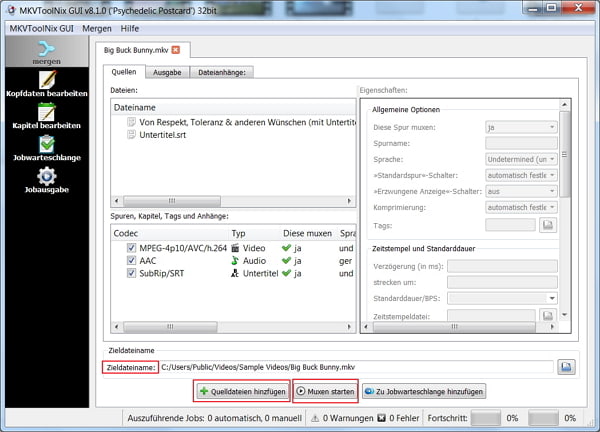Click green check in Audio row
The image size is (600, 432).
pyautogui.click(x=286, y=261)
